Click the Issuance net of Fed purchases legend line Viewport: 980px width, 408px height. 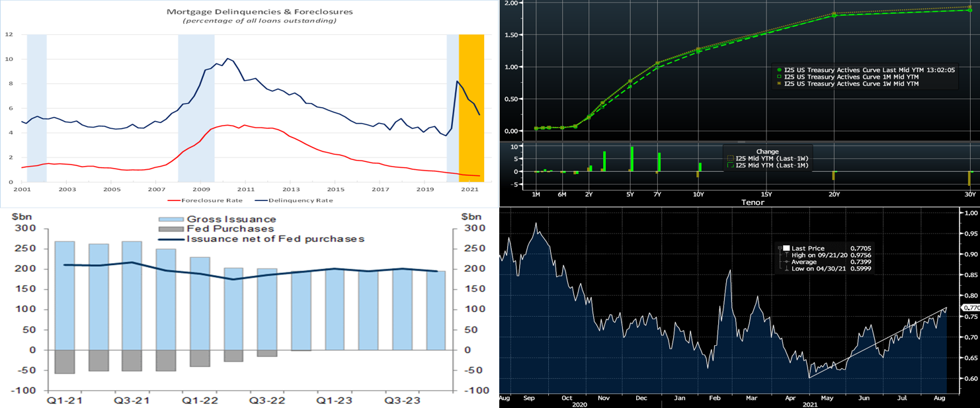click(171, 239)
